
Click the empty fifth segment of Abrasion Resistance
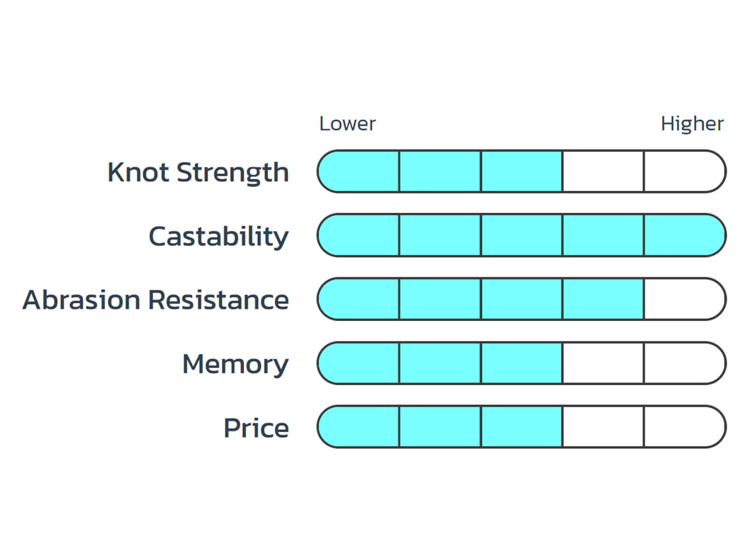click(685, 299)
